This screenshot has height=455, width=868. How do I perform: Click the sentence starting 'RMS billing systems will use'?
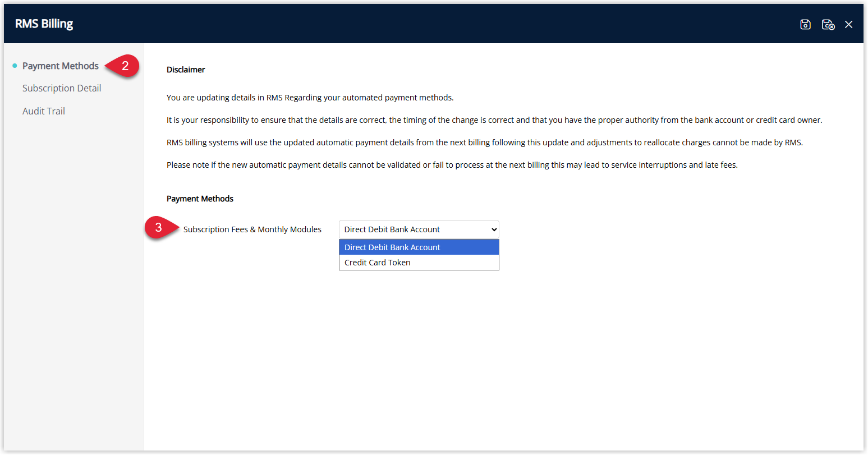pyautogui.click(x=485, y=143)
